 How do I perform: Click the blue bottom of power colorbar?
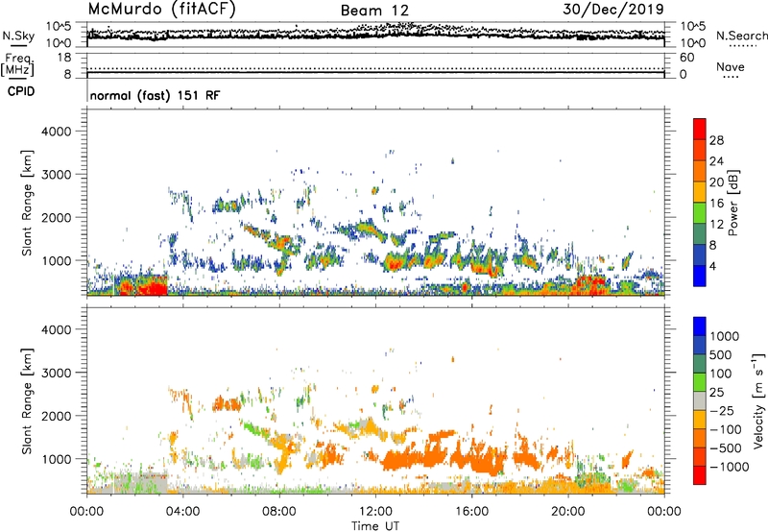click(700, 276)
